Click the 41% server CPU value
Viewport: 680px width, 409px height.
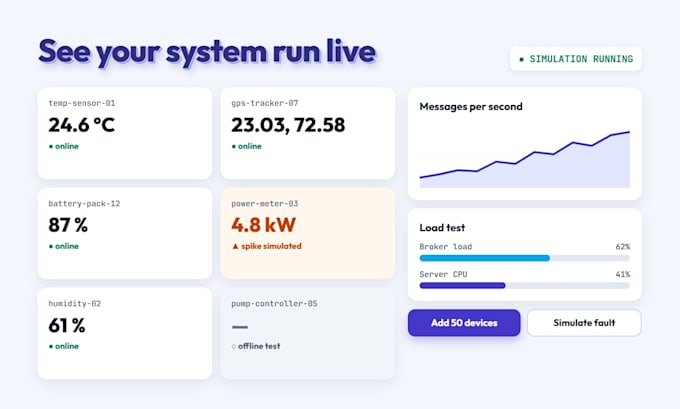tap(623, 274)
